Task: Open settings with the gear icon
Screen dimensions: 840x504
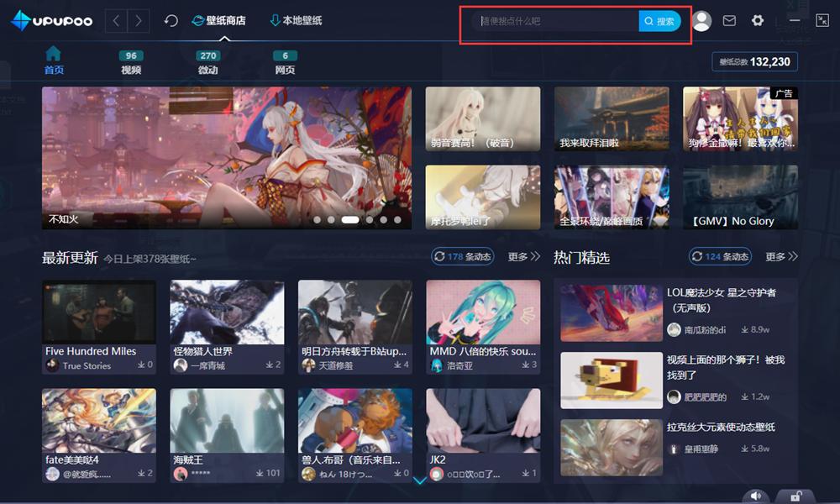Action: pyautogui.click(x=758, y=21)
